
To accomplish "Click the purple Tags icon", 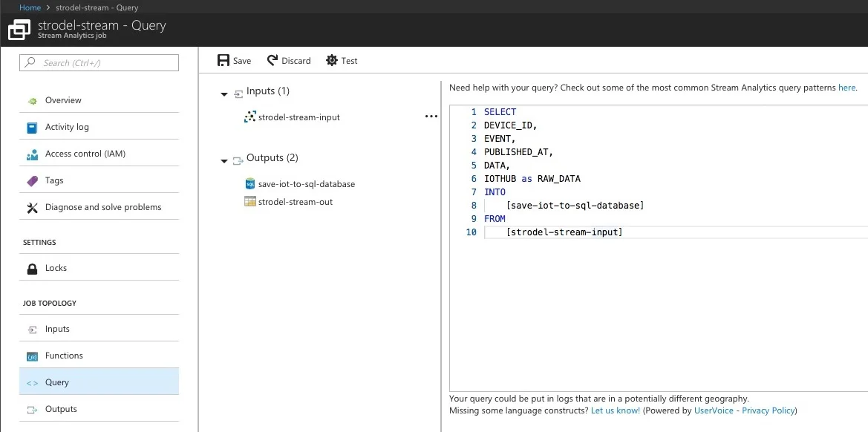I will coord(32,181).
